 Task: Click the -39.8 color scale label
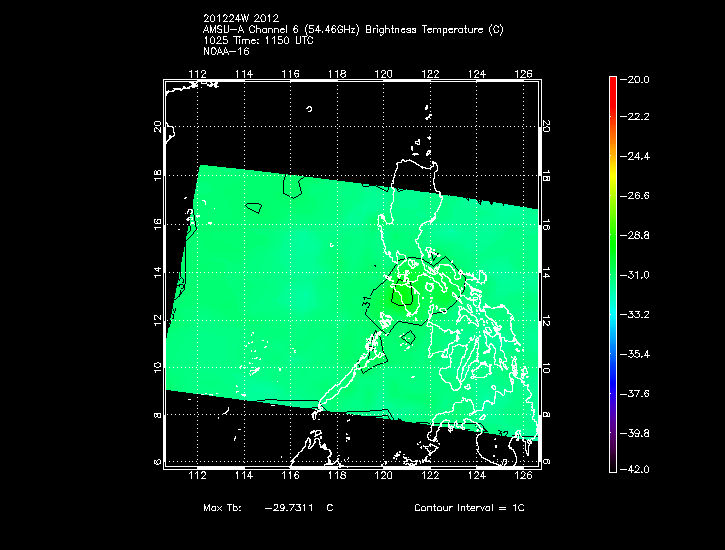tap(634, 434)
